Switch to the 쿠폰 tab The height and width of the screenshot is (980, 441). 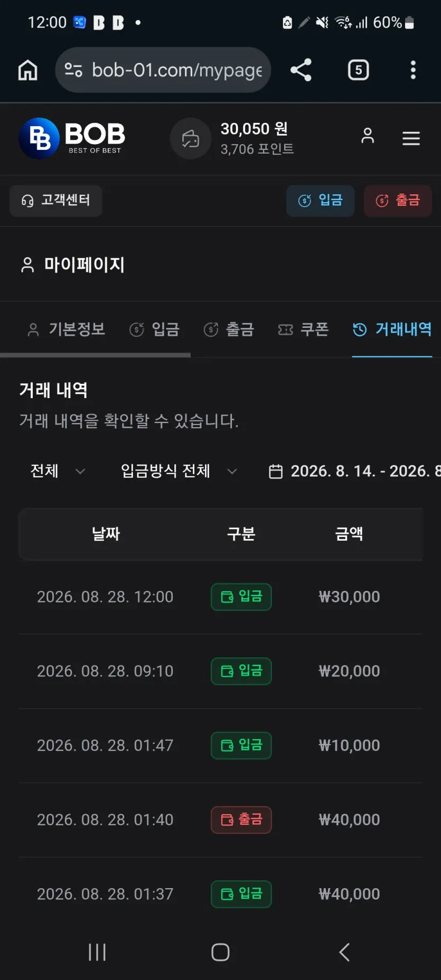[303, 329]
